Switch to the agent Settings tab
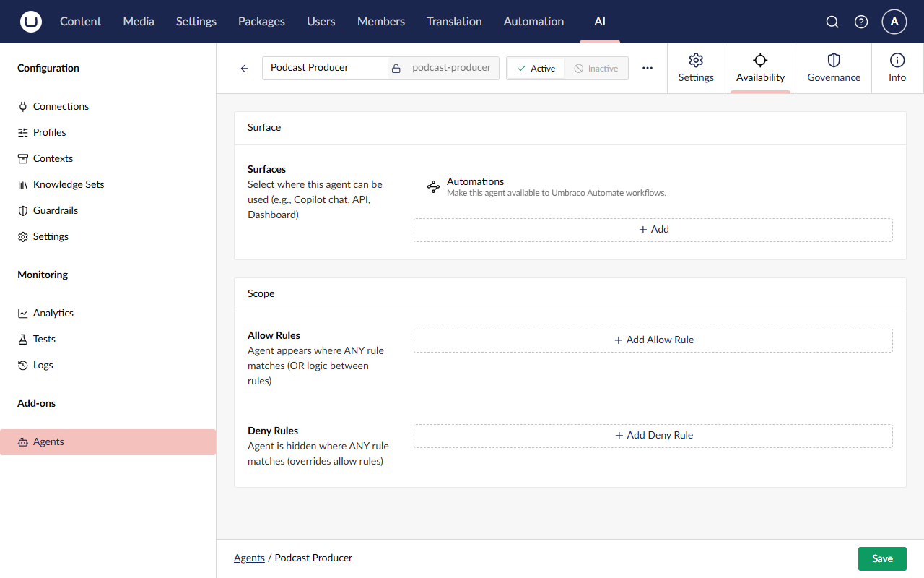The width and height of the screenshot is (924, 578). 696,68
